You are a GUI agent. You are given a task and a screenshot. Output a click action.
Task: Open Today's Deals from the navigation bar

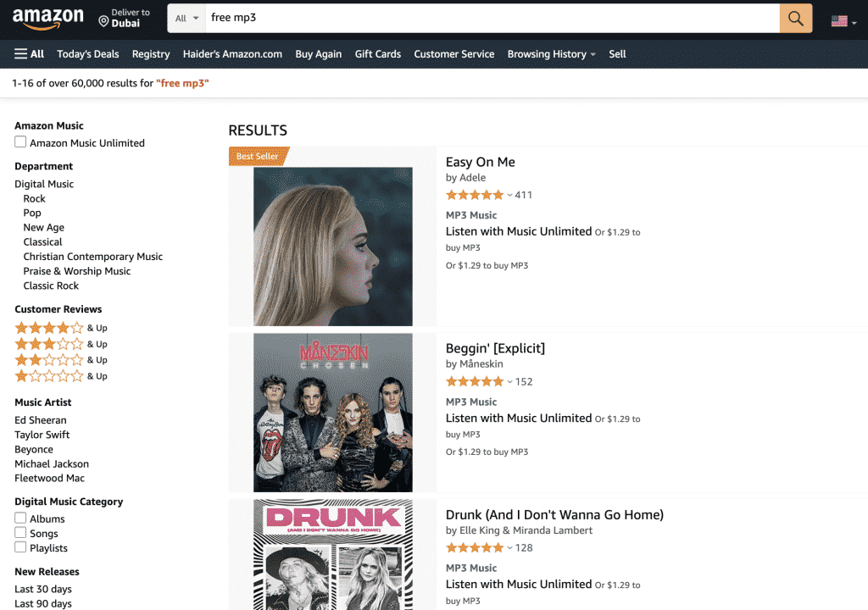[x=87, y=53]
